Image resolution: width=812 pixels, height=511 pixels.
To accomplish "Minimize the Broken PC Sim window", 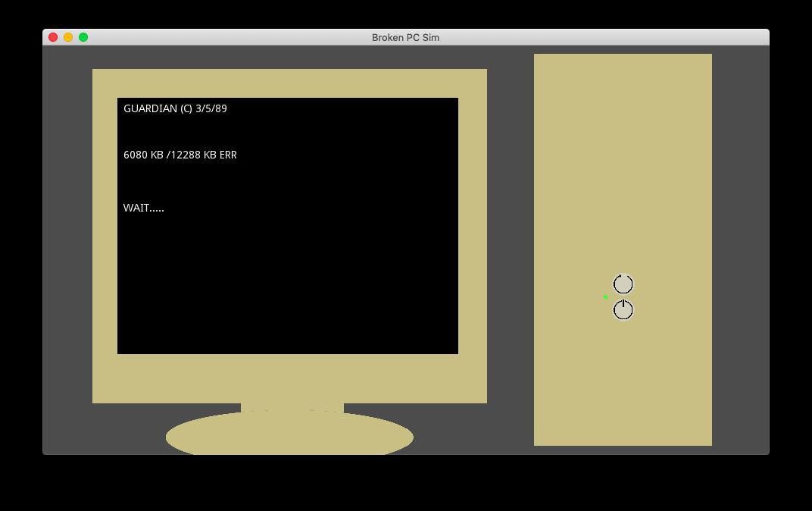I will point(68,37).
